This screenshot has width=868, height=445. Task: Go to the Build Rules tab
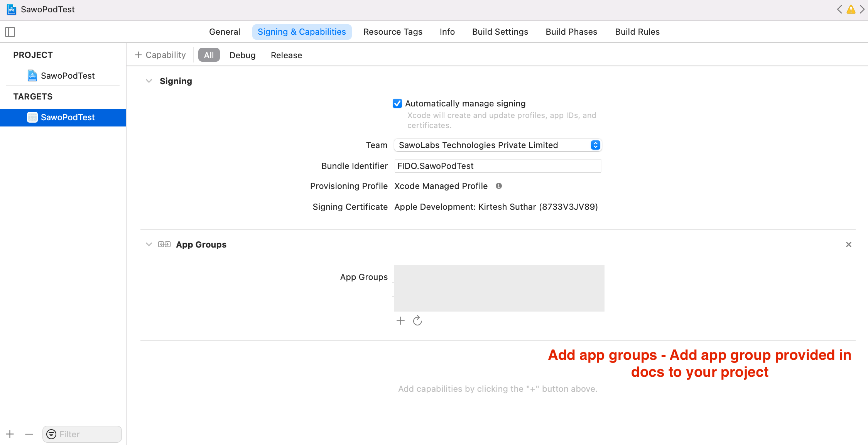click(x=637, y=32)
